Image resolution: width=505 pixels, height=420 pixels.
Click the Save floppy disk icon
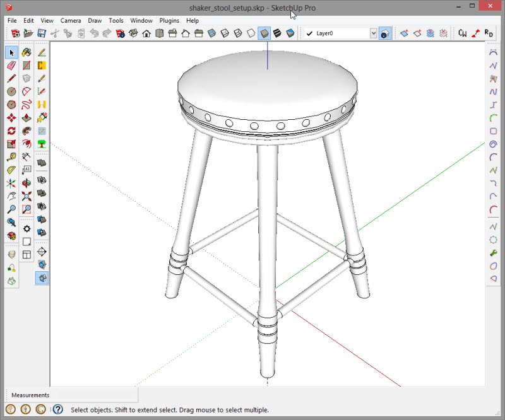click(42, 33)
